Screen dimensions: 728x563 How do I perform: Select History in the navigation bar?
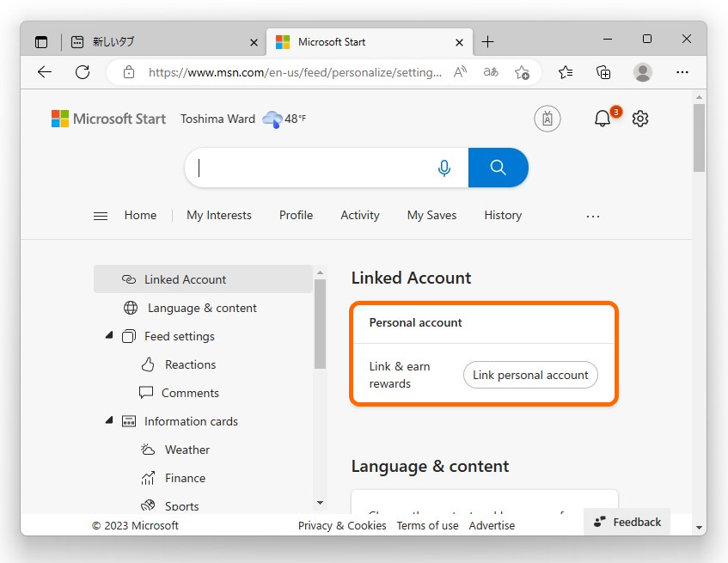(502, 215)
